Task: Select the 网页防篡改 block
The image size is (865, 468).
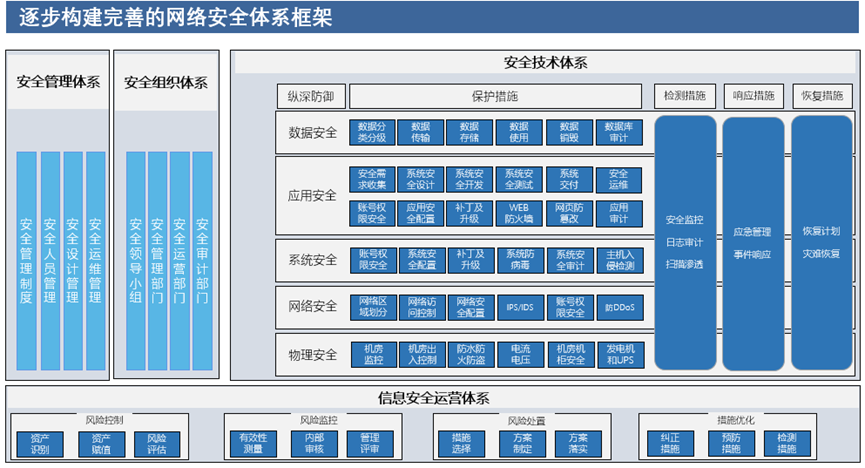Action: coord(569,212)
